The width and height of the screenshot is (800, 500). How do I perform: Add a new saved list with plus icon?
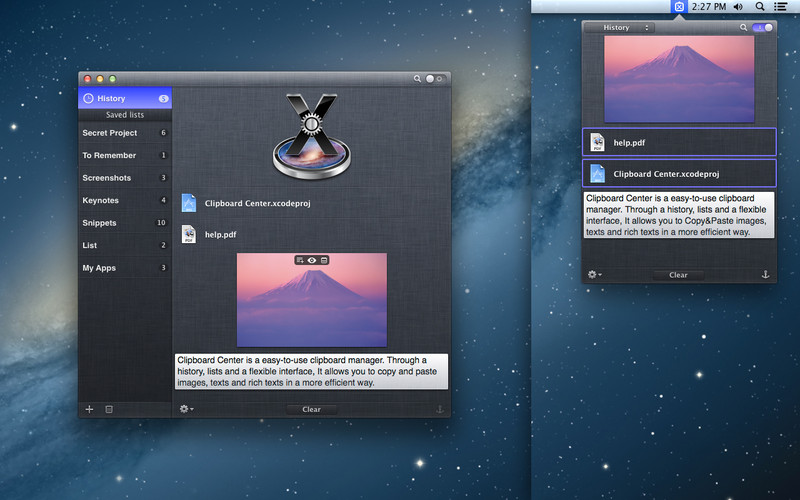89,409
